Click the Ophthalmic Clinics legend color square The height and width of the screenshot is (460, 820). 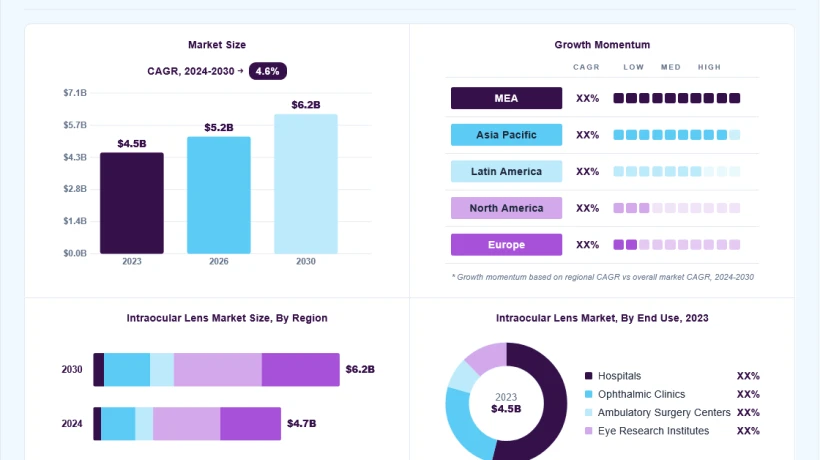[x=588, y=394]
